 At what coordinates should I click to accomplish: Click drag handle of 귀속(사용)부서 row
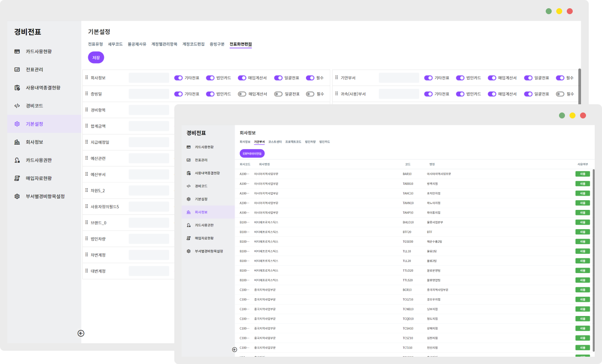click(336, 94)
